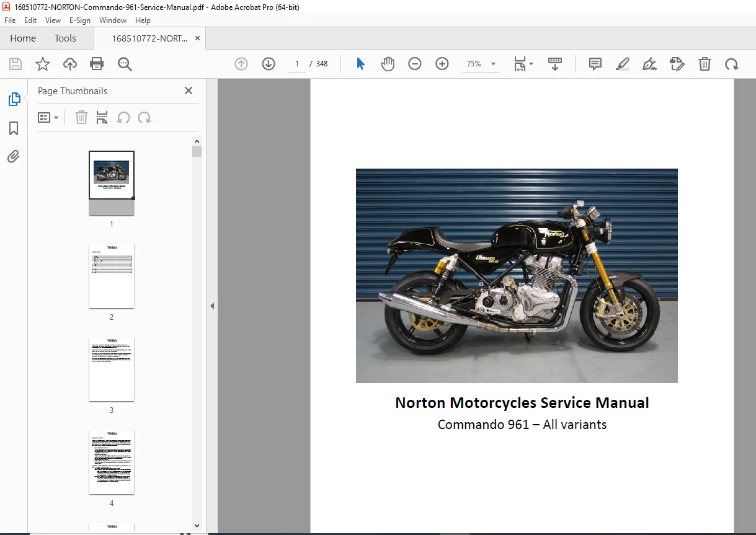Viewport: 756px width, 535px height.
Task: Click the insert/extract pages scissors icon
Action: click(x=102, y=118)
